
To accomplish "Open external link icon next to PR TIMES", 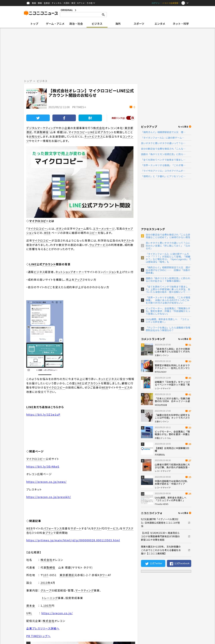I will 85,107.
